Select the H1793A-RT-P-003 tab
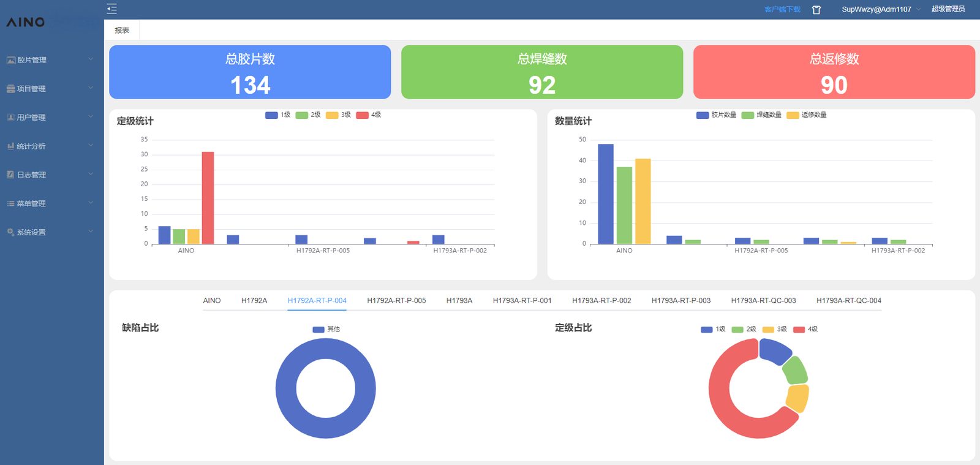Viewport: 980px width, 465px height. coord(681,301)
